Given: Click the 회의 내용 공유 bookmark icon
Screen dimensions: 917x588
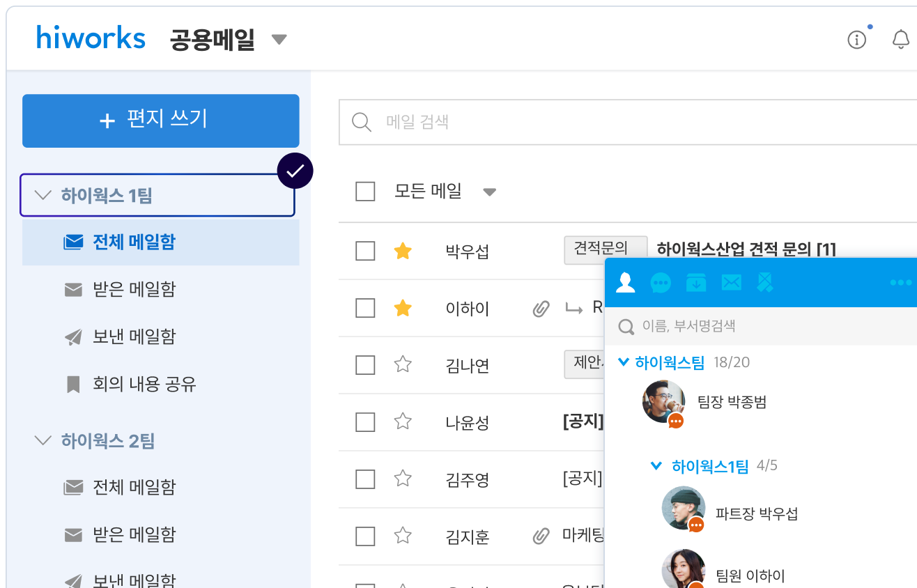Looking at the screenshot, I should (73, 384).
